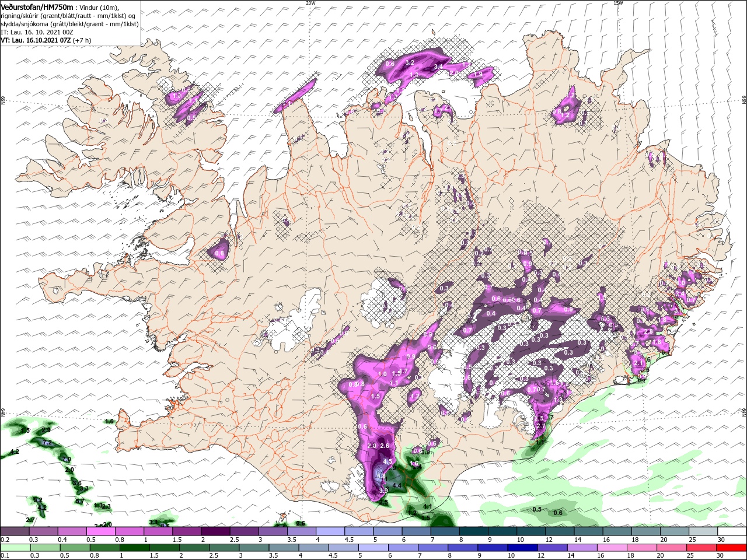Click the 0.2 label in top legend row
The width and height of the screenshot is (747, 560).
click(x=5, y=540)
